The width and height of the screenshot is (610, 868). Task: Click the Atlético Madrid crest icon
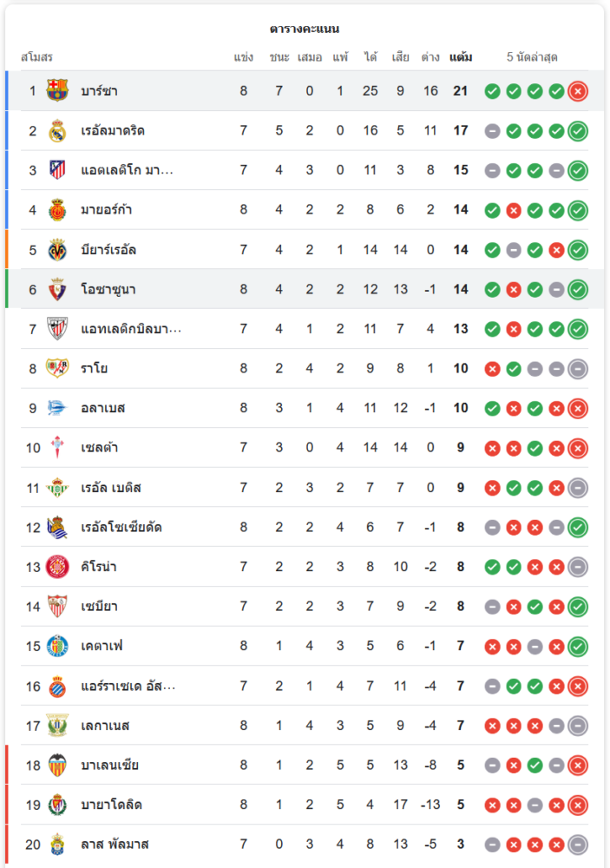coord(57,170)
